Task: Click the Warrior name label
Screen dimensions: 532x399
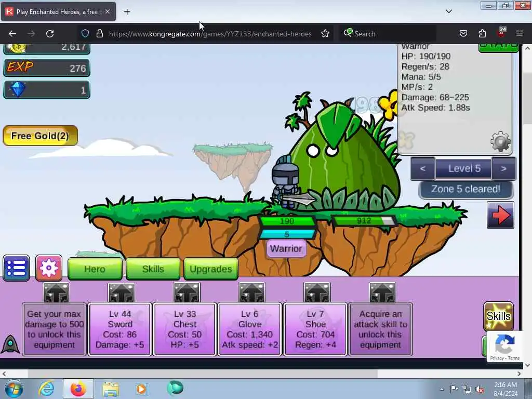Action: pyautogui.click(x=286, y=249)
